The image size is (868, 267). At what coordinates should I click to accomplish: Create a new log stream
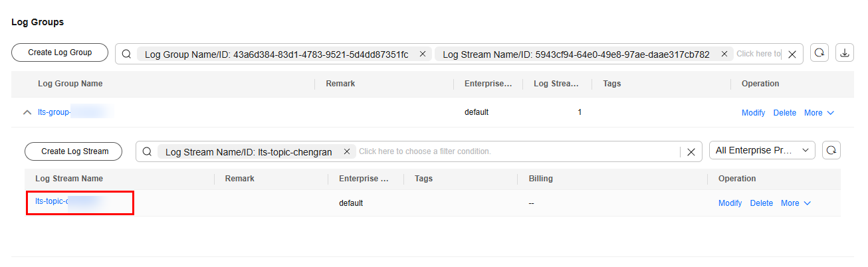coord(74,151)
